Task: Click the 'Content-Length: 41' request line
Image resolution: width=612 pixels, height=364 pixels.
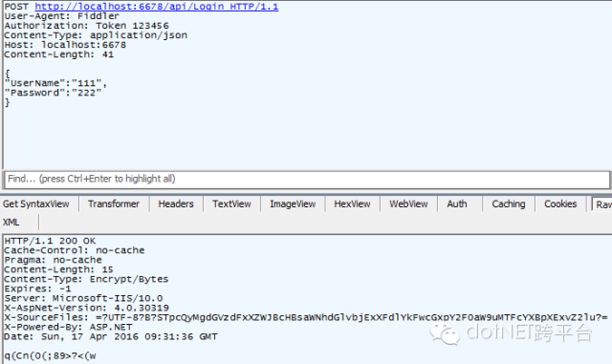Action: tap(59, 54)
